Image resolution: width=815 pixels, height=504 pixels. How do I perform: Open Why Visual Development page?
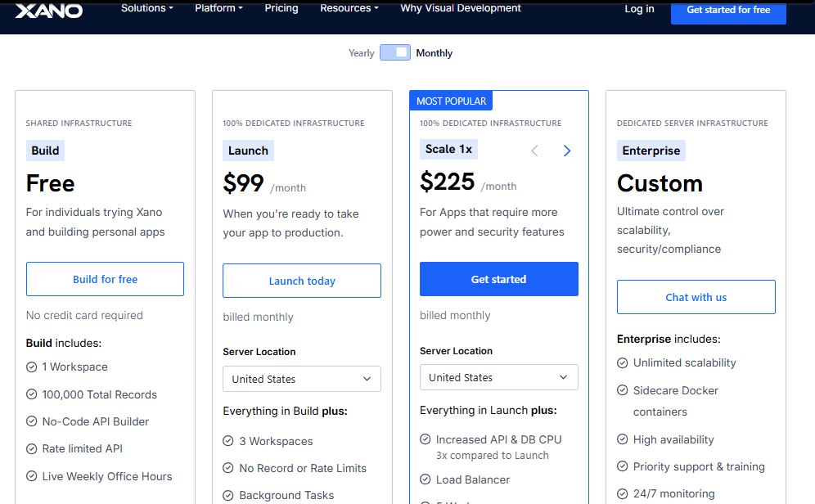tap(461, 8)
